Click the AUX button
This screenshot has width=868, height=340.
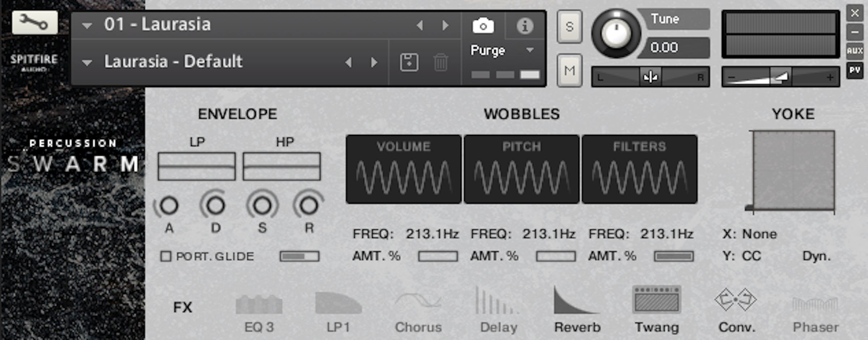tap(855, 51)
